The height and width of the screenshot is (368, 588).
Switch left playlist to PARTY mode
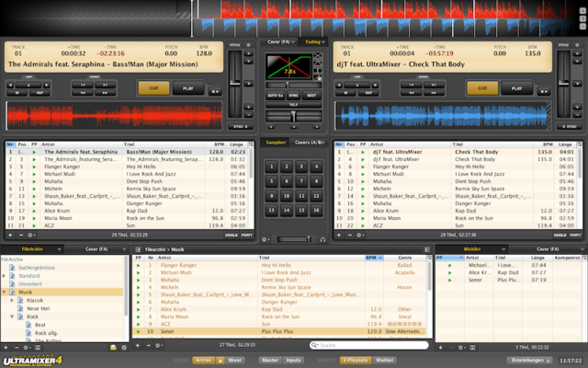point(247,236)
